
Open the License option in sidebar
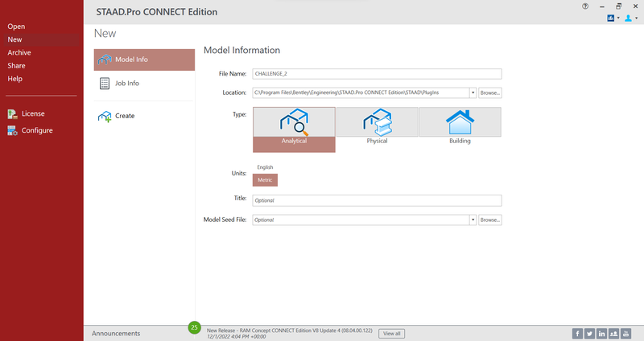pyautogui.click(x=27, y=113)
